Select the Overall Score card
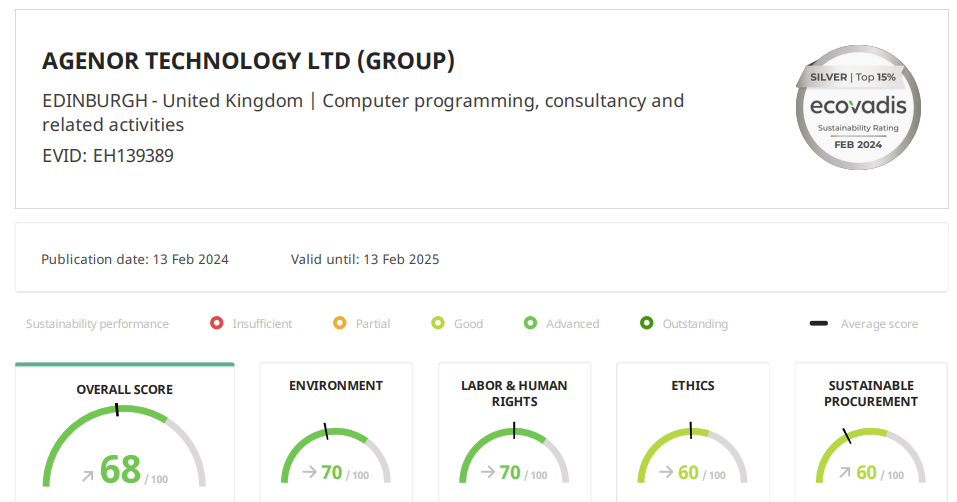The width and height of the screenshot is (957, 502). click(x=124, y=432)
